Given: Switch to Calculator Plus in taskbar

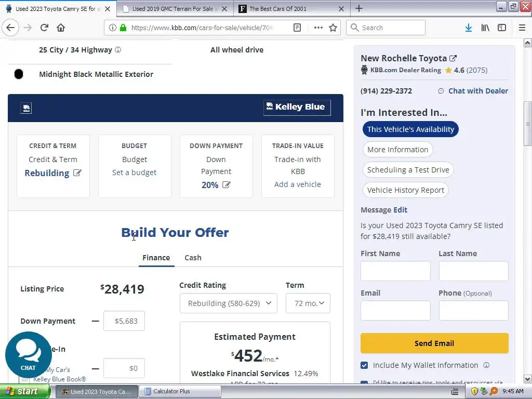Looking at the screenshot, I should coord(180,391).
